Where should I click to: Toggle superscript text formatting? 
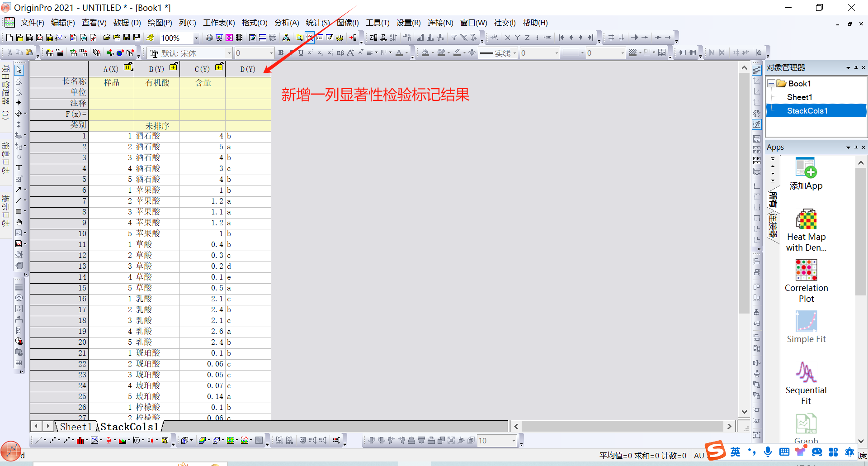point(311,53)
